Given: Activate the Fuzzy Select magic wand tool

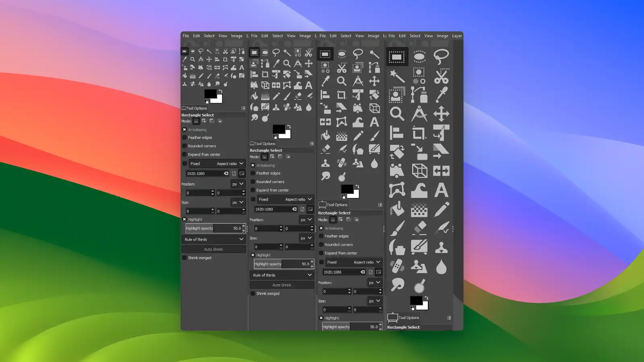Looking at the screenshot, I should [397, 76].
